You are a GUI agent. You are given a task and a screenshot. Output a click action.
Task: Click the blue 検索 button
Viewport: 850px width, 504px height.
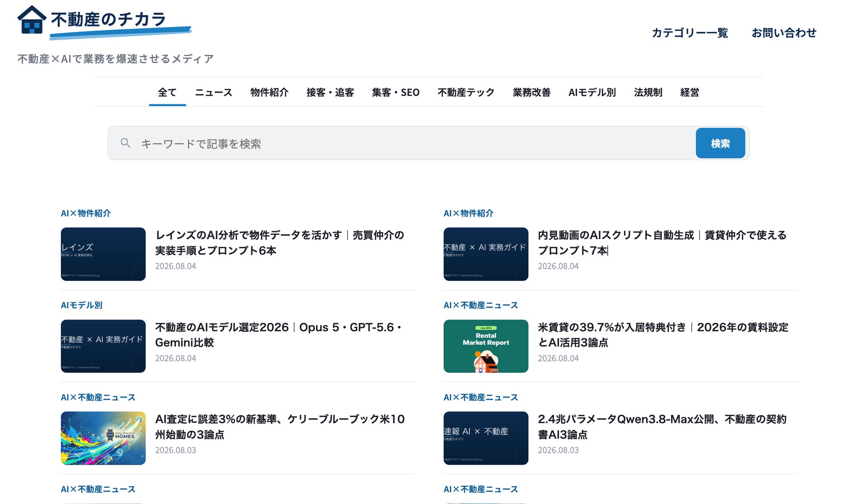click(720, 143)
